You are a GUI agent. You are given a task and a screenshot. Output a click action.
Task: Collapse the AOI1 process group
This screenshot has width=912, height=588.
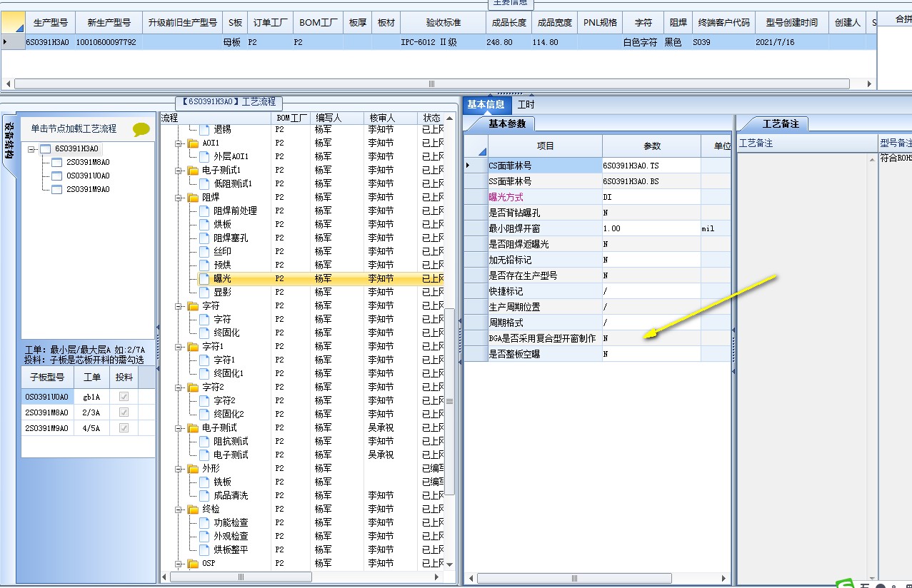click(x=179, y=143)
